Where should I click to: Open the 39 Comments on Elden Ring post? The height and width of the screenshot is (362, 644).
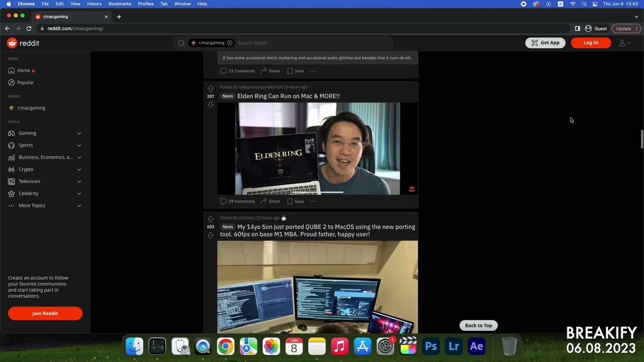237,202
